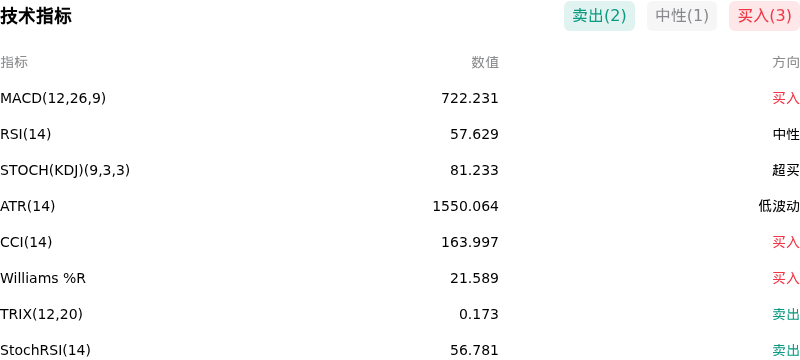Click the Williams %R indicator label
This screenshot has height=360, width=800.
click(43, 278)
